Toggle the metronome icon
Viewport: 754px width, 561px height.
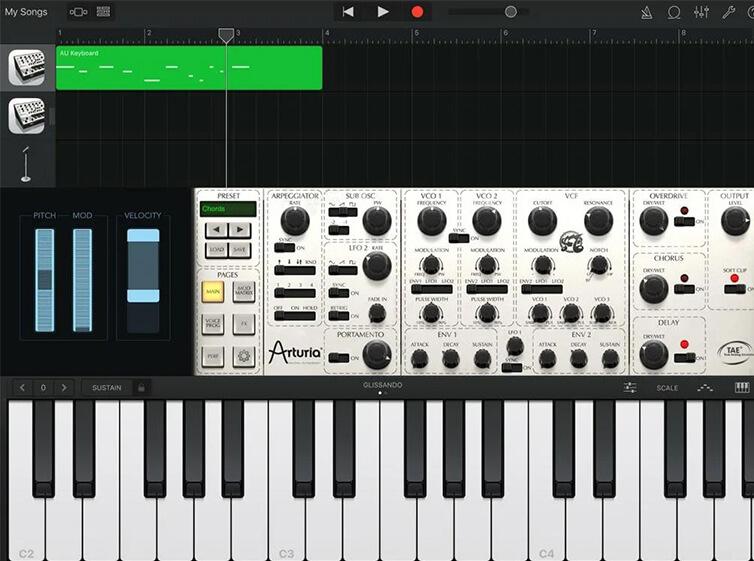pyautogui.click(x=647, y=12)
